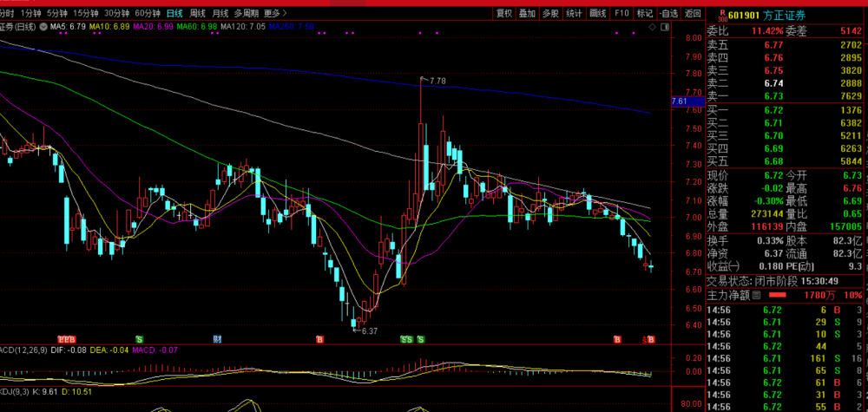
Task: Click the diamond icon above price axis
Action: [x=652, y=27]
